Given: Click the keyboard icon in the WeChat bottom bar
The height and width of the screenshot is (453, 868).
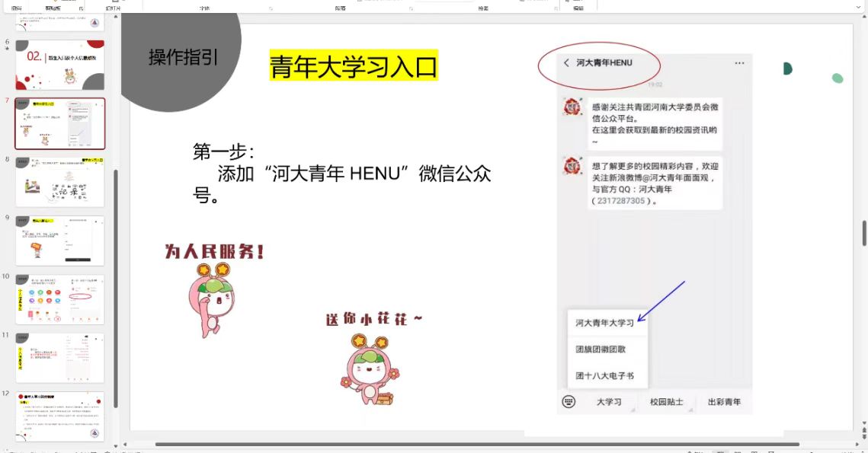Looking at the screenshot, I should pos(569,401).
